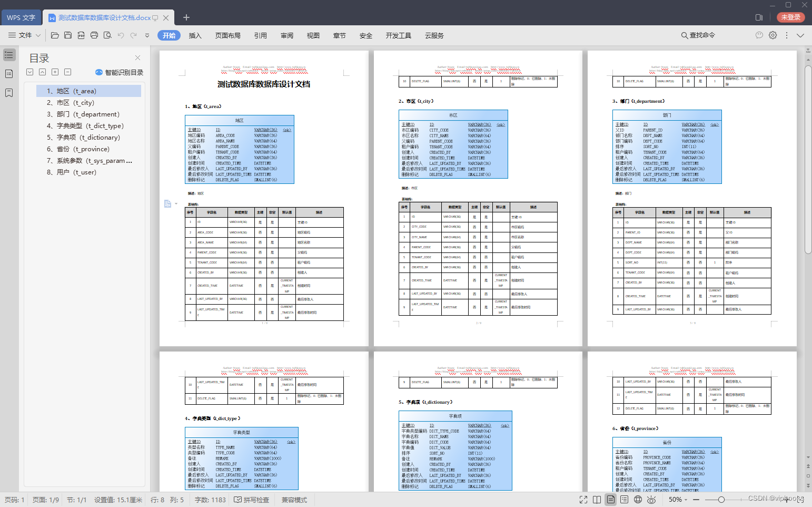Open the 安全 tab

point(366,35)
